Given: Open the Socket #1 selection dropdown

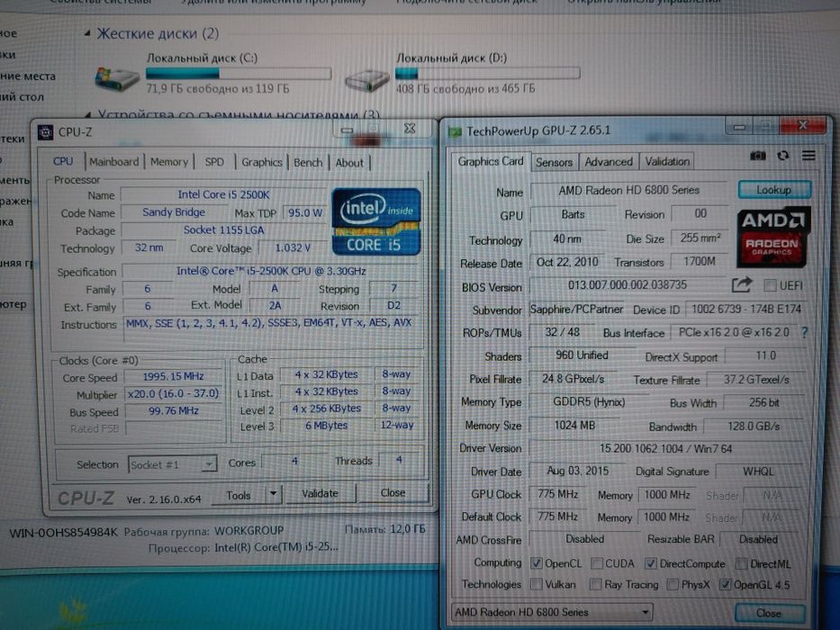Looking at the screenshot, I should click(x=173, y=463).
